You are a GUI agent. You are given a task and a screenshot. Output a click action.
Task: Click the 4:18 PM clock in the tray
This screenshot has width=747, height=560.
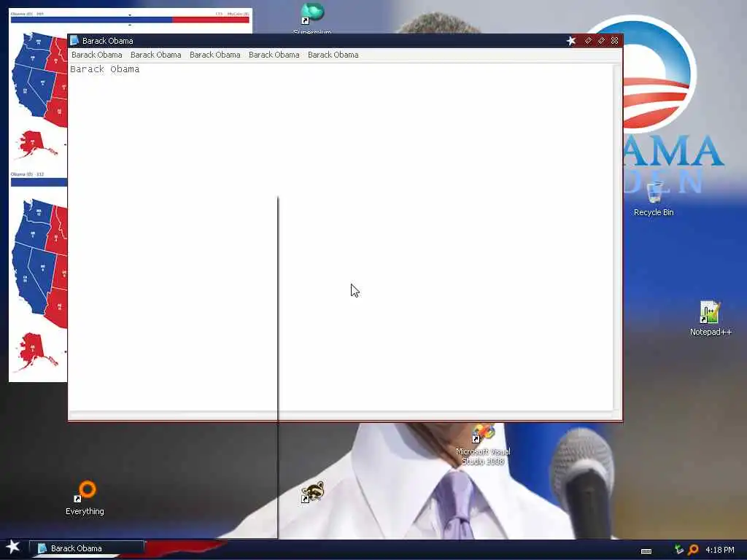[720, 550]
